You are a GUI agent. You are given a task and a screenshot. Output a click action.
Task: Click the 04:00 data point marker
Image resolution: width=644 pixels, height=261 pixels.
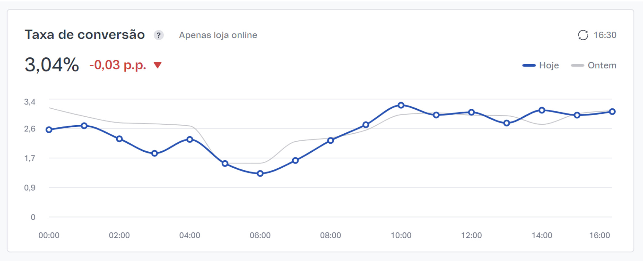pos(190,139)
